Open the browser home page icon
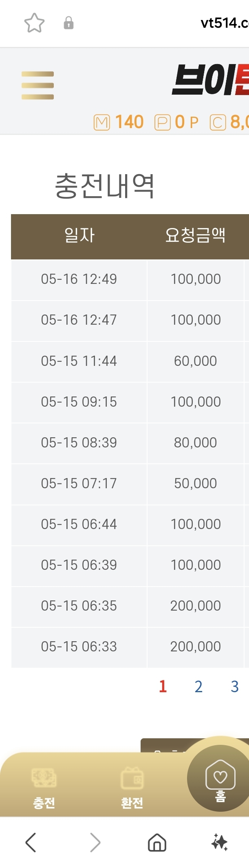The height and width of the screenshot is (868, 249). 157,843
